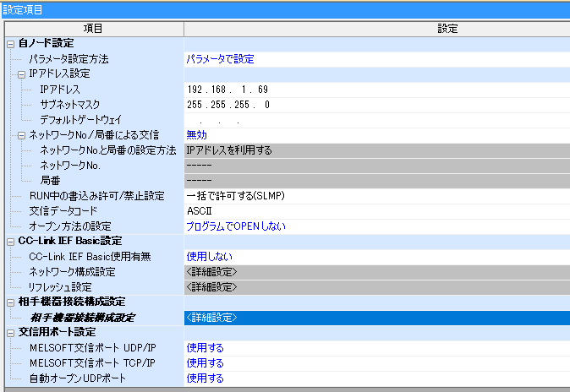
Task: Click the 項目 column header
Action: pyautogui.click(x=93, y=29)
